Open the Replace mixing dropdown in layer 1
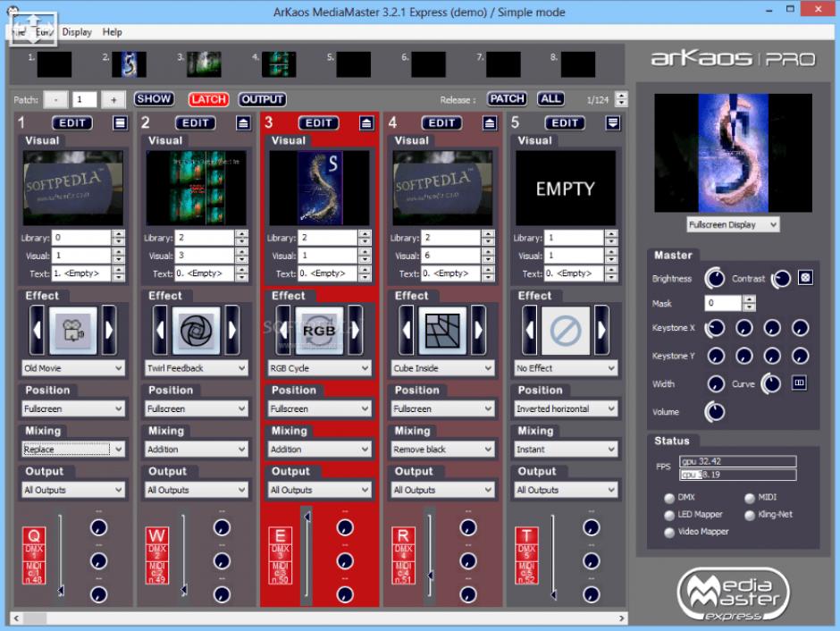Screen dimensions: 840x631 [x=73, y=450]
